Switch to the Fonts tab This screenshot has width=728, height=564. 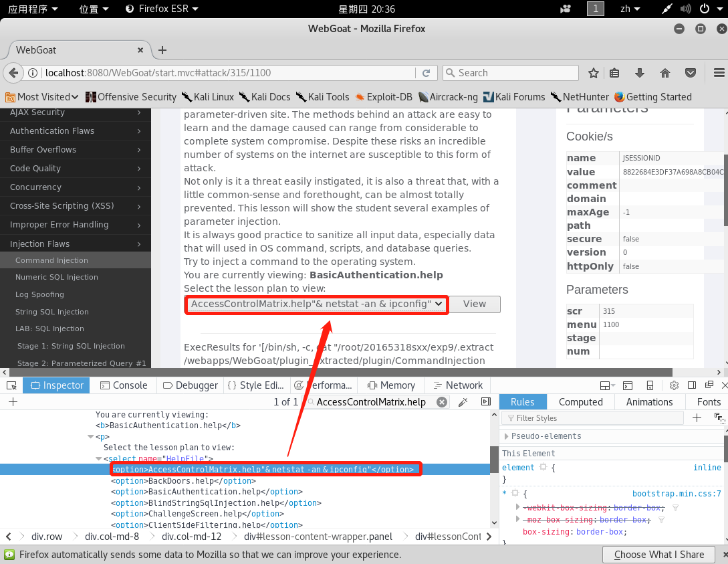click(x=709, y=402)
